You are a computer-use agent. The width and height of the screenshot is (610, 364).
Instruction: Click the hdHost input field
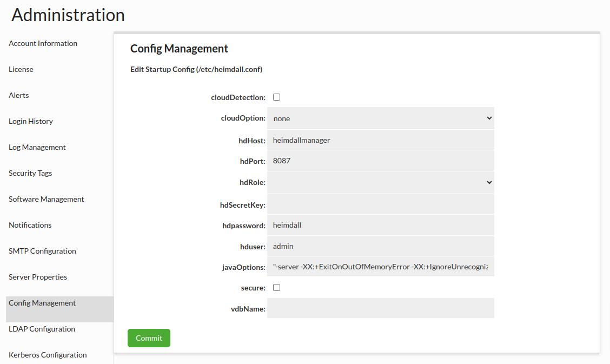pyautogui.click(x=380, y=140)
